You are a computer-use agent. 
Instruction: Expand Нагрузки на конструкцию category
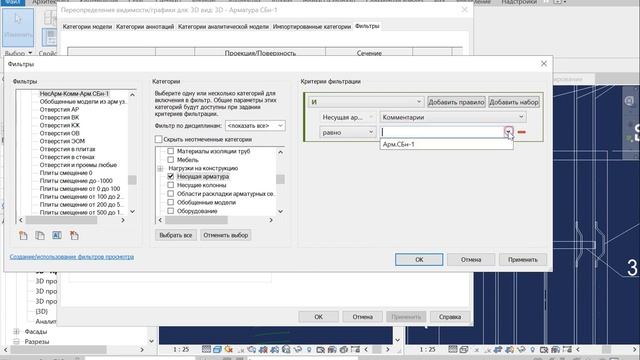[160, 168]
